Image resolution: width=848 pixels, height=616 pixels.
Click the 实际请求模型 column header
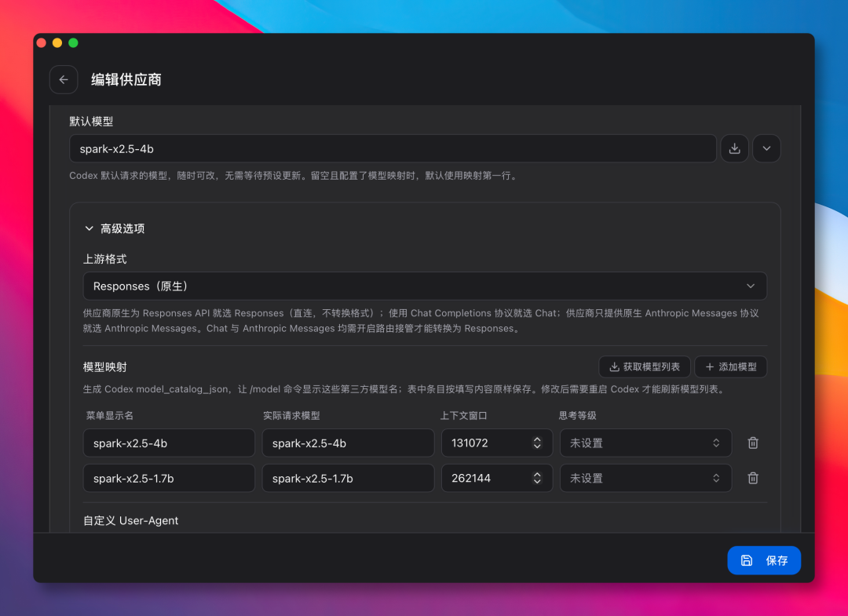click(x=291, y=416)
